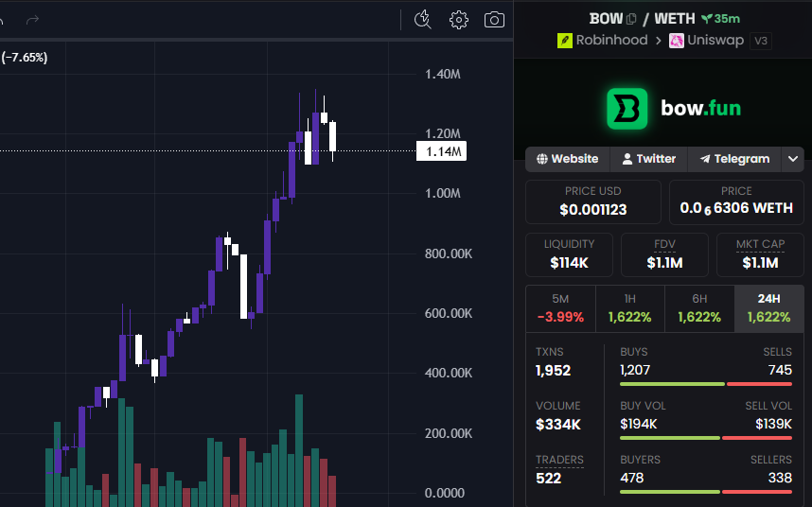812x507 pixels.
Task: Click the Robinhood chain icon
Action: (564, 41)
